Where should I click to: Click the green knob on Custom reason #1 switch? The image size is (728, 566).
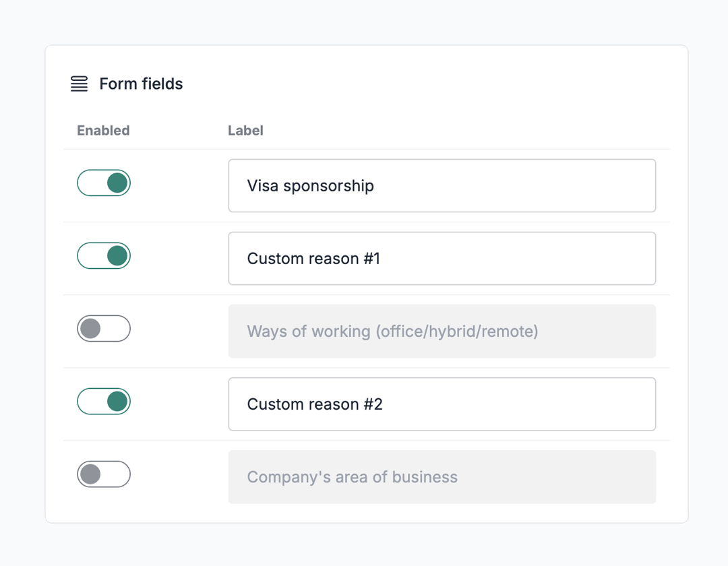[117, 256]
